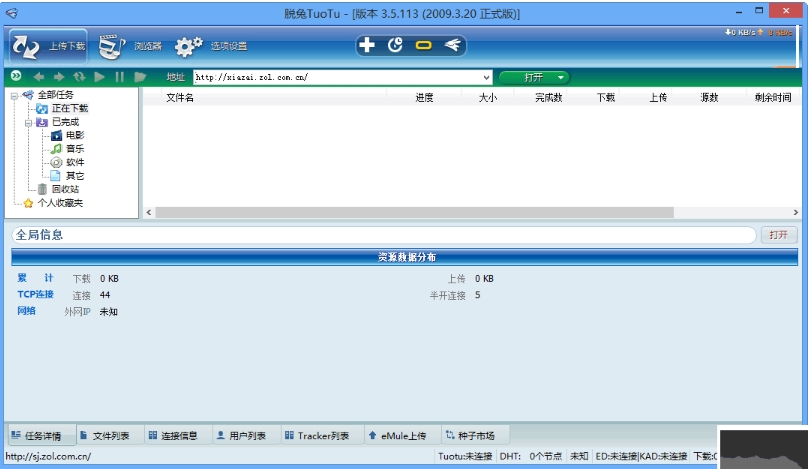The height and width of the screenshot is (469, 808).
Task: Pause task with the pause icon
Action: point(120,77)
